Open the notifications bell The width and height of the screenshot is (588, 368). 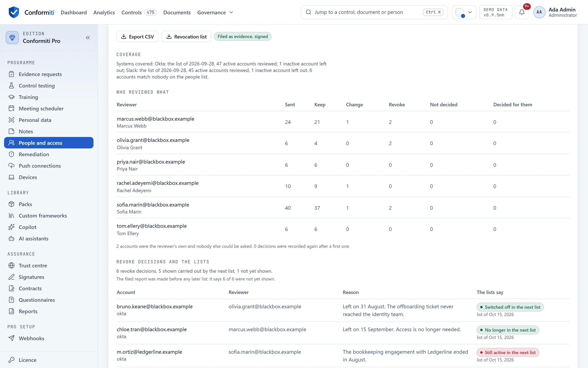(x=522, y=12)
